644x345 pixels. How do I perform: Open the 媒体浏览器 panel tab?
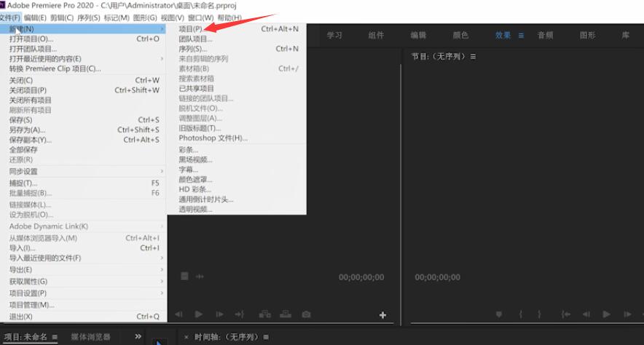click(90, 337)
